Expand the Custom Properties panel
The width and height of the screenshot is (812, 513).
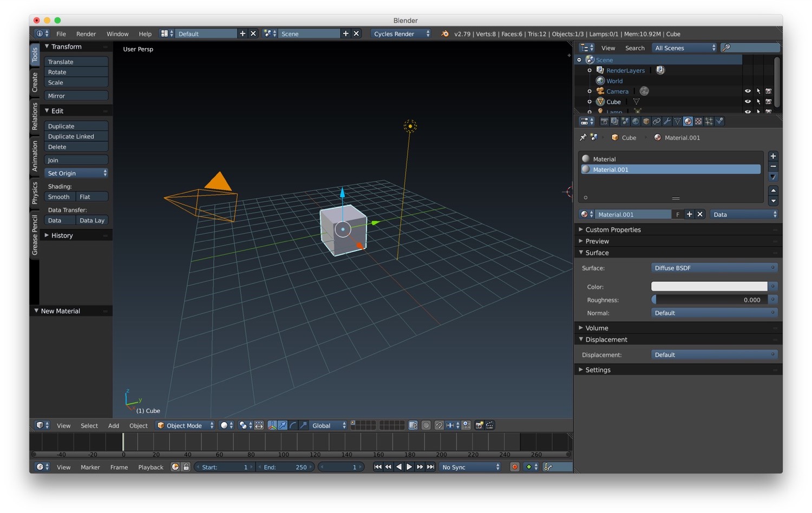click(x=613, y=229)
